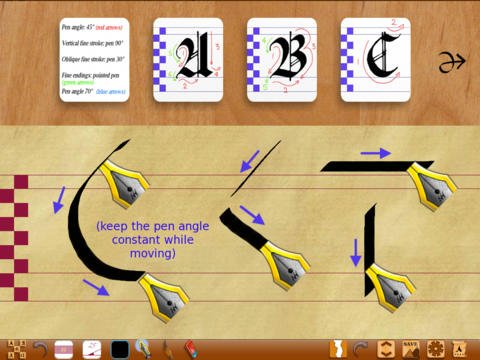Screen dimensions: 480x360
Task: Open the settings gear icon
Action: 436,349
